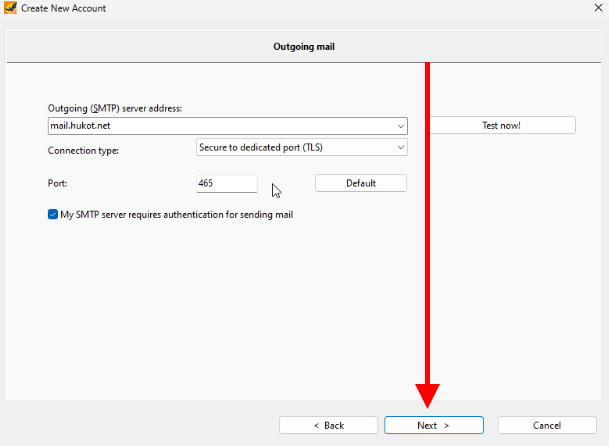Click the SMTP authentication checkbox label text
Viewport: 609px width, 446px height.
coord(176,214)
